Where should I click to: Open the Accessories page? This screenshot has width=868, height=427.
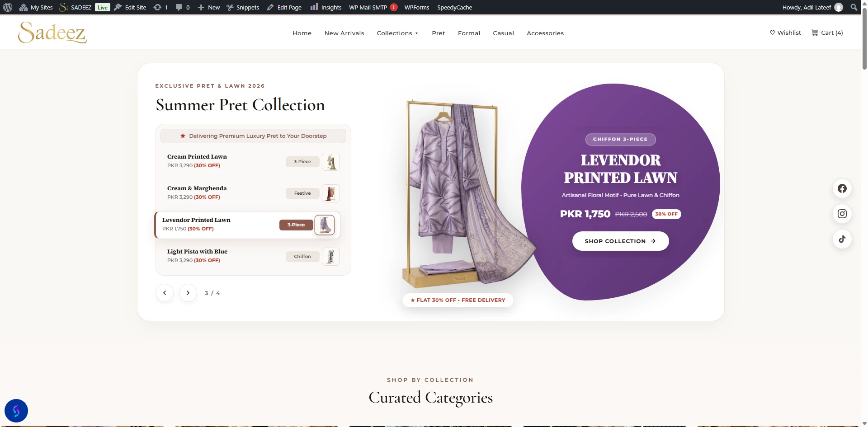tap(545, 33)
